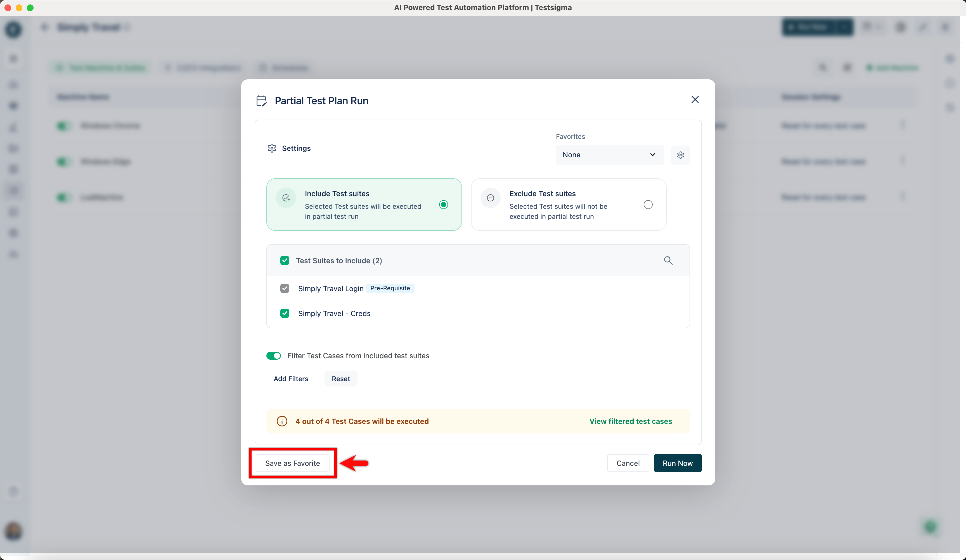This screenshot has height=560, width=966.
Task: Click the Exclude Test suites minus icon
Action: (490, 198)
